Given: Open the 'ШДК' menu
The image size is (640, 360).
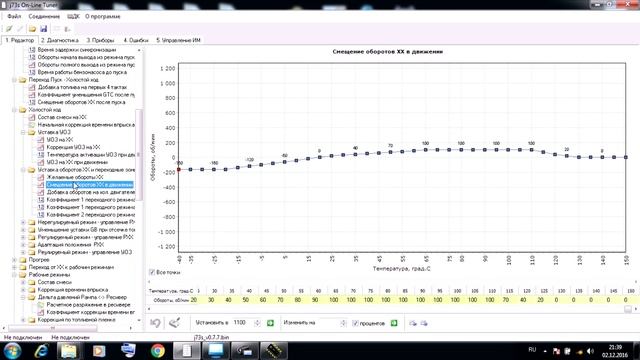Looking at the screenshot, I should click(73, 16).
